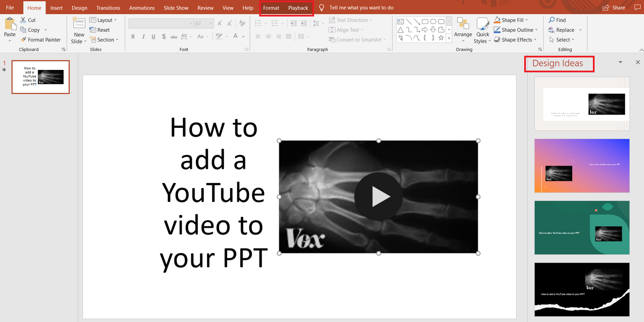Open the File tab
This screenshot has height=322, width=644.
tap(10, 8)
